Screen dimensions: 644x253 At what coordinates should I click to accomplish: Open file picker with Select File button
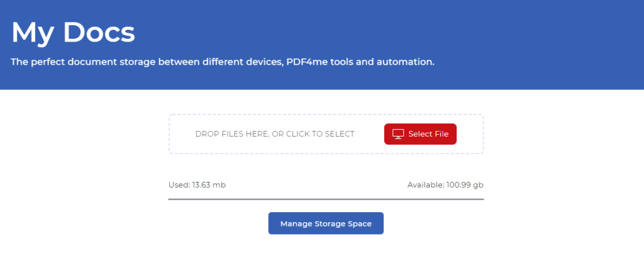tap(420, 134)
